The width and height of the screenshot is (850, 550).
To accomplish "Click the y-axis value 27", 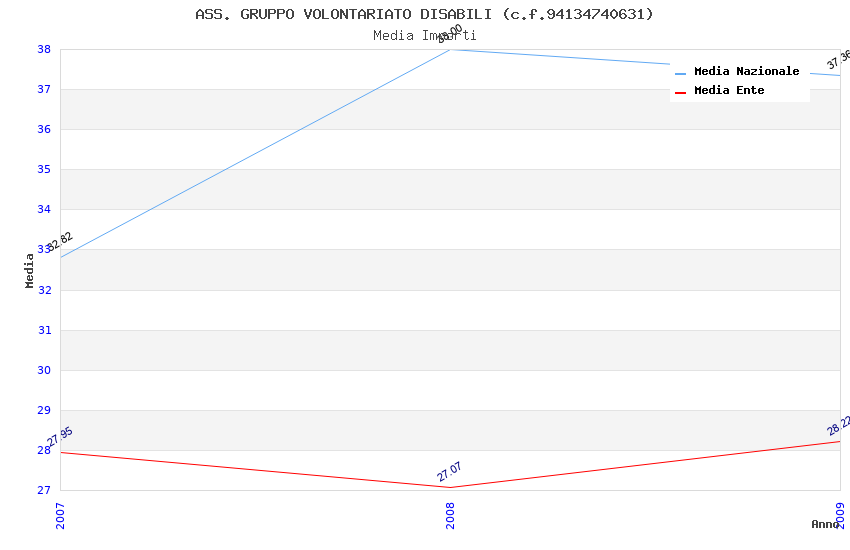I will [x=44, y=490].
